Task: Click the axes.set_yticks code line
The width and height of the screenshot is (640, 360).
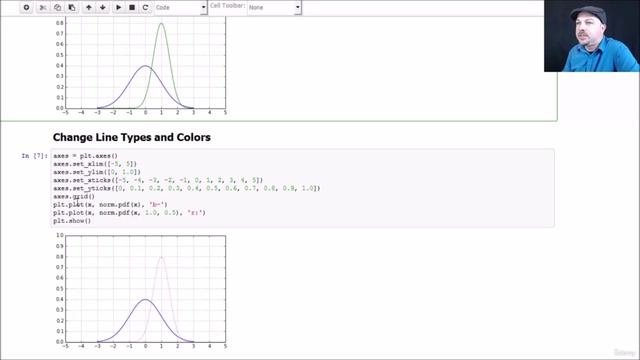Action: [x=187, y=188]
